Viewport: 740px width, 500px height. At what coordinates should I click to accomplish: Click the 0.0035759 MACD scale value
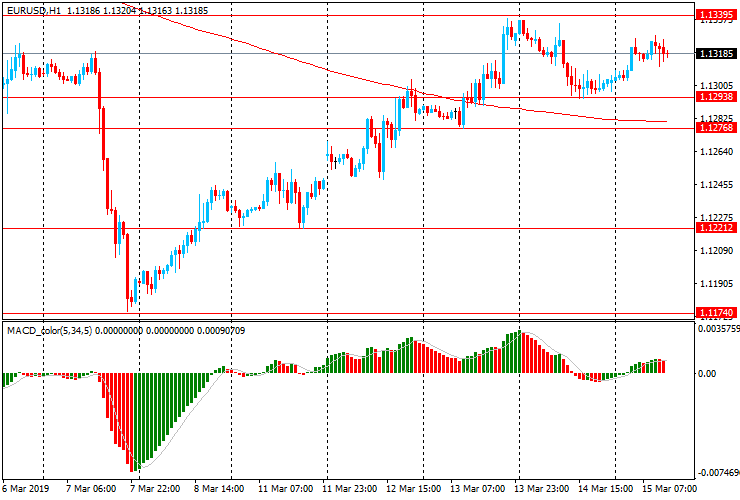click(x=718, y=328)
